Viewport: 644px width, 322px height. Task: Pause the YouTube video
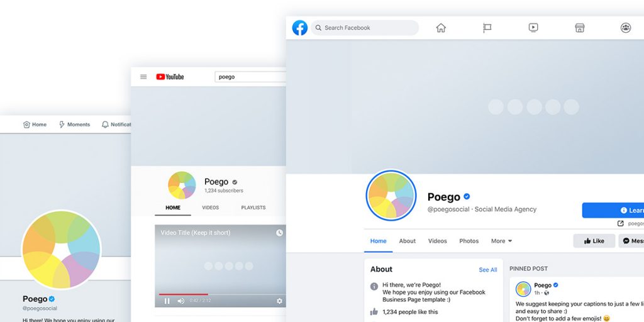pyautogui.click(x=167, y=301)
